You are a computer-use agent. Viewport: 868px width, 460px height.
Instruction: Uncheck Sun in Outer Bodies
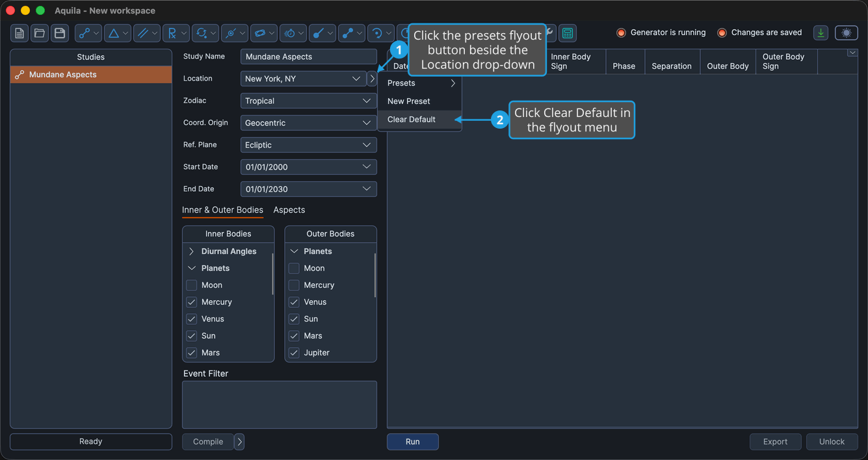[x=294, y=319]
